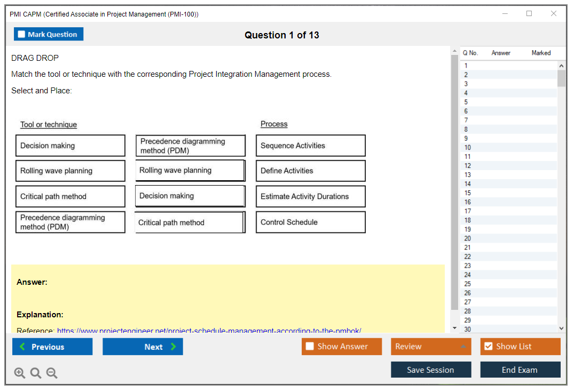Go to the Previous question
This screenshot has height=392, width=574.
tap(52, 347)
